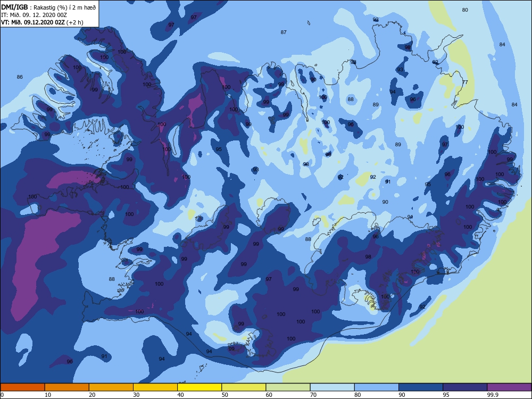532x399 pixels.
Task: Pick the light green 60–70 legend swatch
Action: (x=288, y=387)
